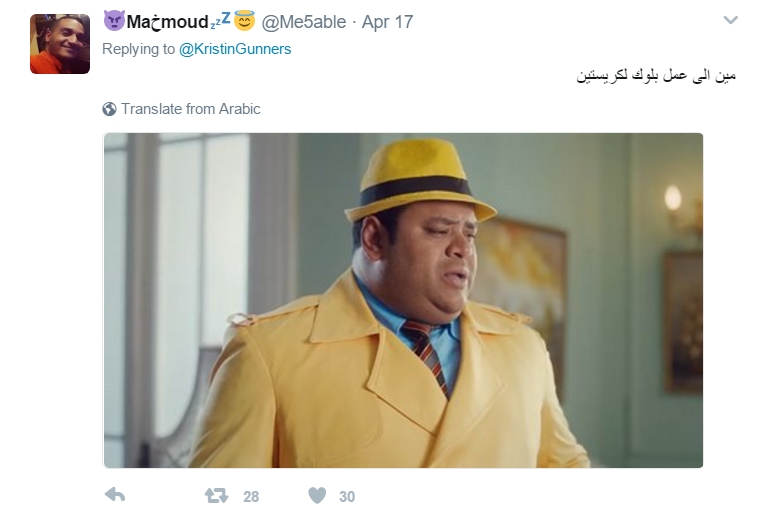The width and height of the screenshot is (774, 511).
Task: Click the yellow hat in the photo
Action: pyautogui.click(x=419, y=180)
